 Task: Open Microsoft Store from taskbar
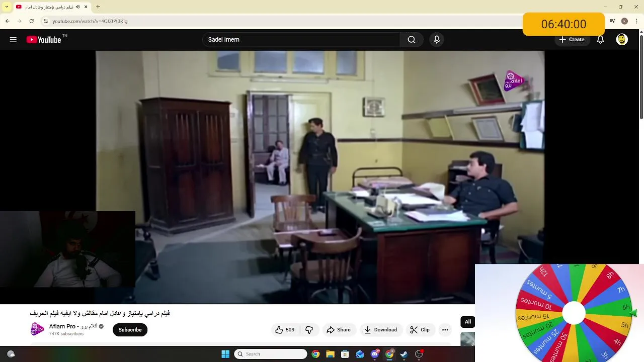coord(345,354)
